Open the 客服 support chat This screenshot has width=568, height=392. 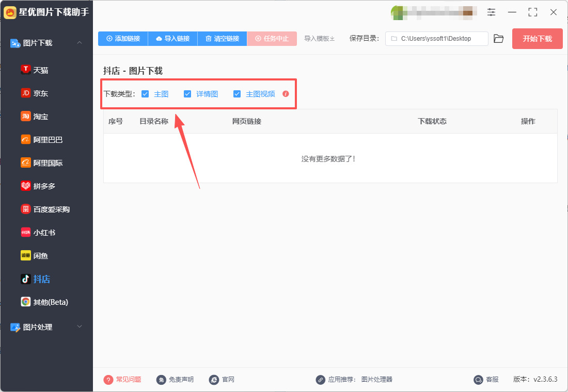click(486, 379)
